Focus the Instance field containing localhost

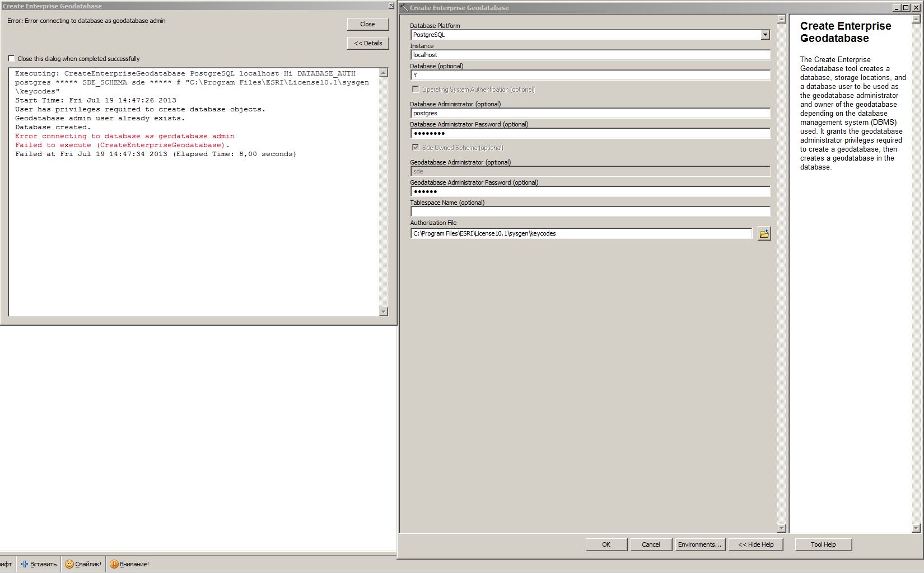590,55
